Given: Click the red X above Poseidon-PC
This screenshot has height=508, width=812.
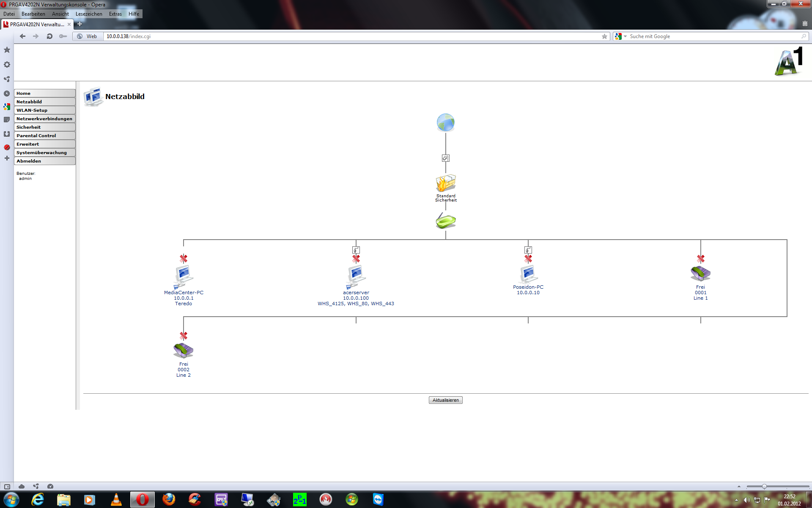Looking at the screenshot, I should [x=528, y=258].
